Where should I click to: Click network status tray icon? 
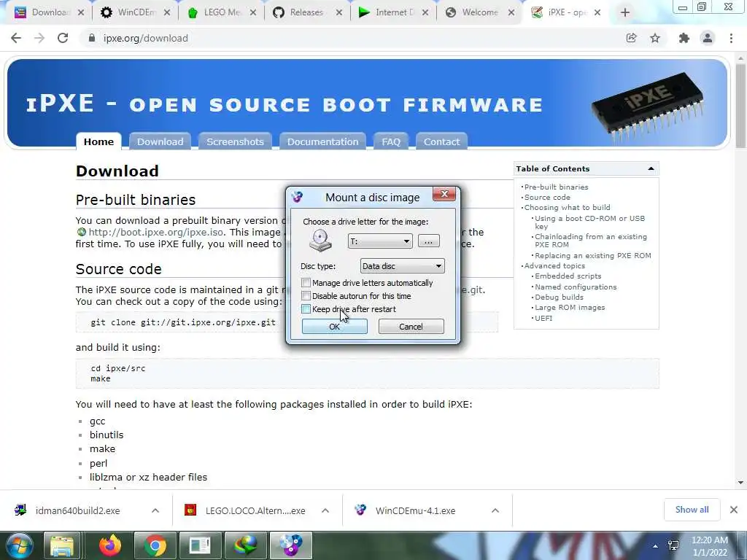pyautogui.click(x=673, y=545)
